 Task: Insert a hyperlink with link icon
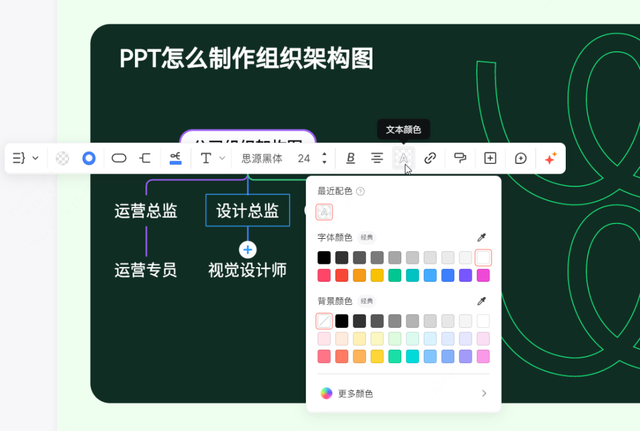(430, 158)
